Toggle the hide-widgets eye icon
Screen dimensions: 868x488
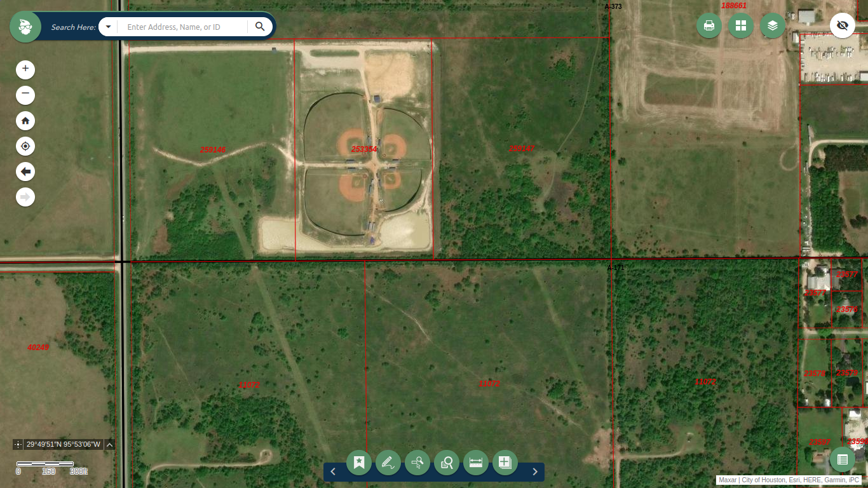[843, 25]
